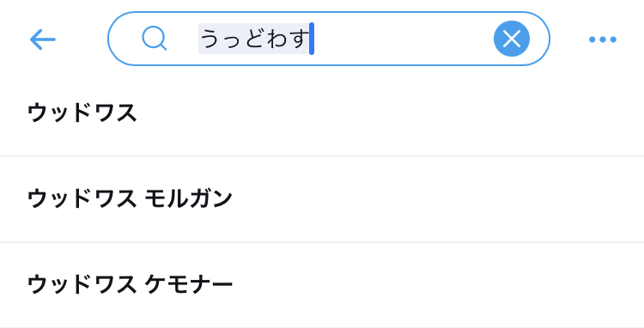Clear the search text with the X button
This screenshot has height=328, width=644.
512,39
